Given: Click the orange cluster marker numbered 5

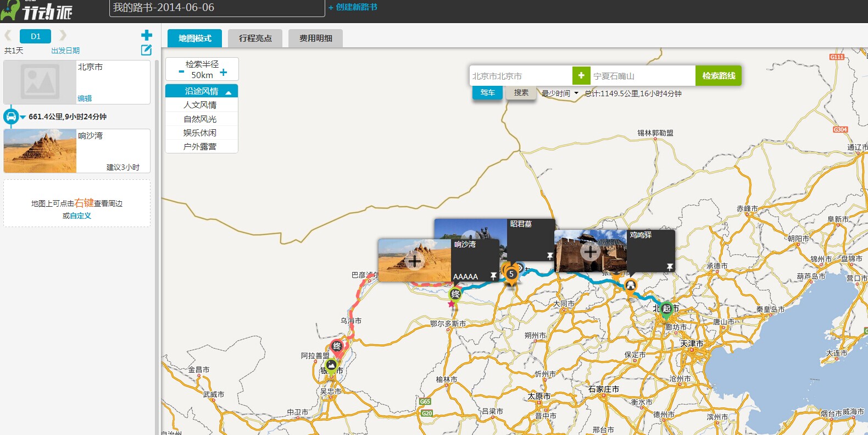Looking at the screenshot, I should coord(511,274).
